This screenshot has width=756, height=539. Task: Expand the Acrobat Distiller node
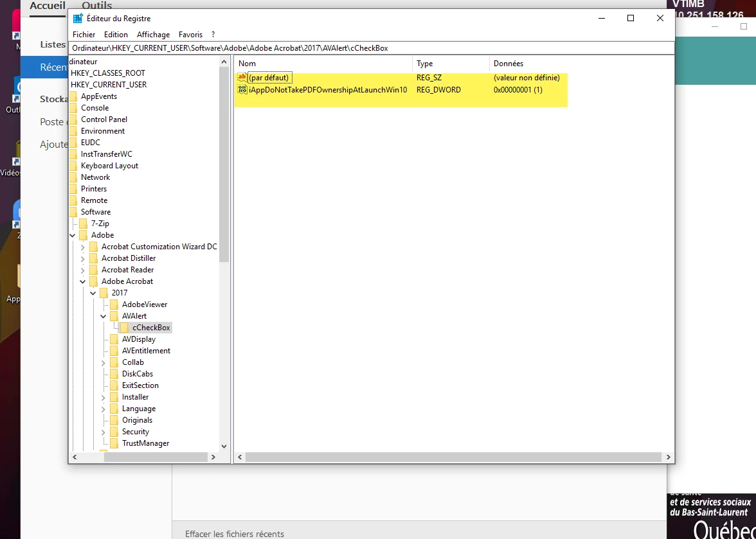[82, 259]
